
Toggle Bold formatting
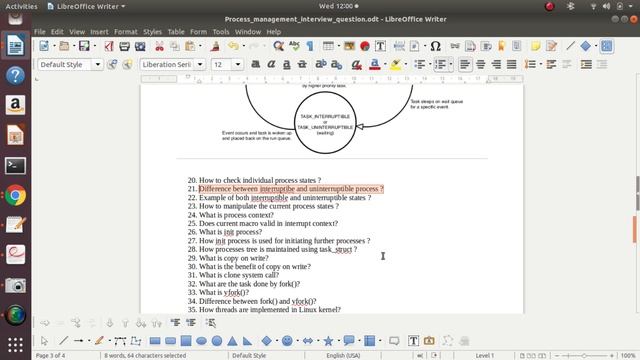coord(256,64)
